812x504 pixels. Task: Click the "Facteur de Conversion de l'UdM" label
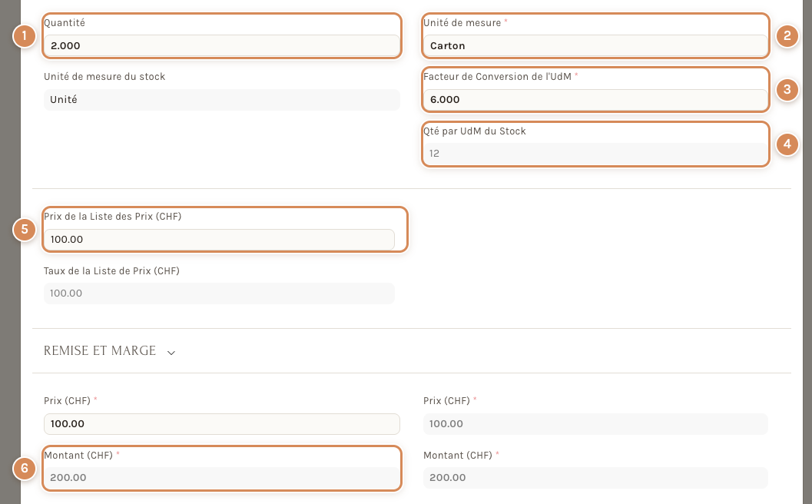point(497,77)
